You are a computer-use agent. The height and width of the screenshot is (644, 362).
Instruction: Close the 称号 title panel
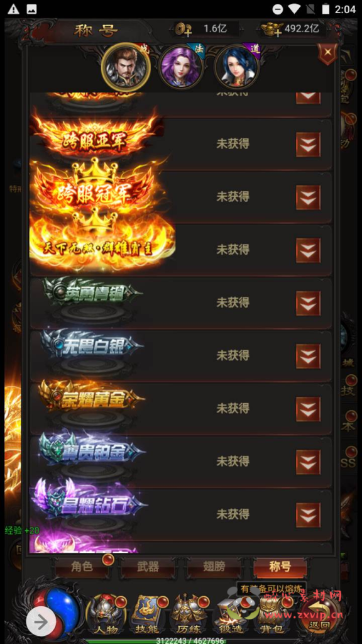click(327, 53)
